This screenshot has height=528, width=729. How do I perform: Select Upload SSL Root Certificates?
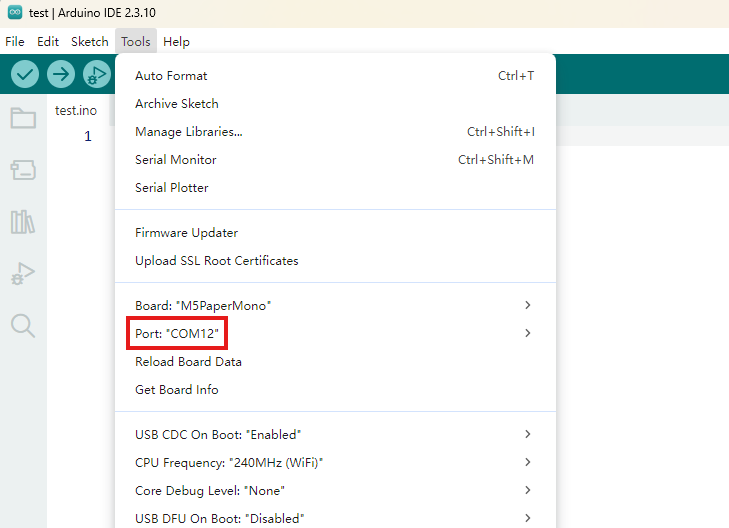tap(335, 260)
